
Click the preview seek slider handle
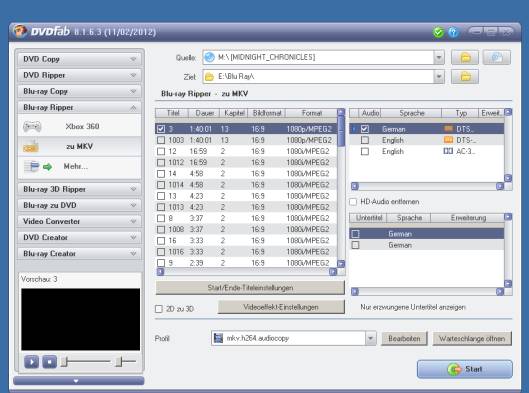pyautogui.click(x=64, y=362)
